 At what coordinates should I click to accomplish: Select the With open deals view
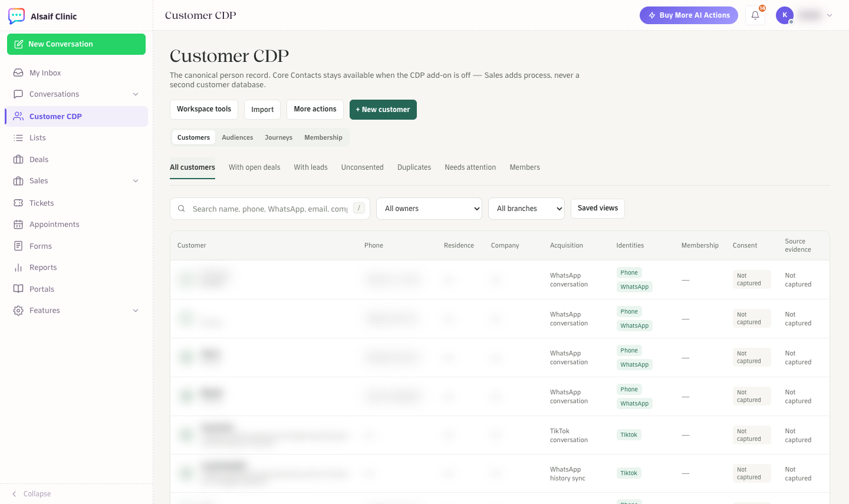point(255,167)
